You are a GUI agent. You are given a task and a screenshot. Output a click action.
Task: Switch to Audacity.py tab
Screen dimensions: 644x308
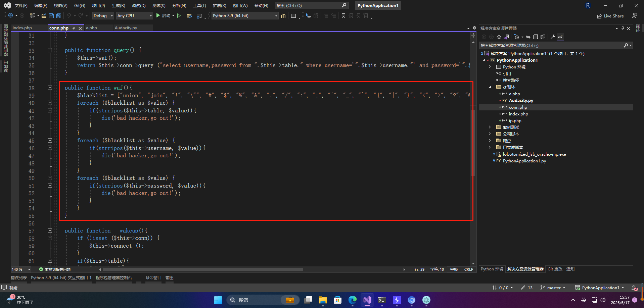click(x=126, y=28)
